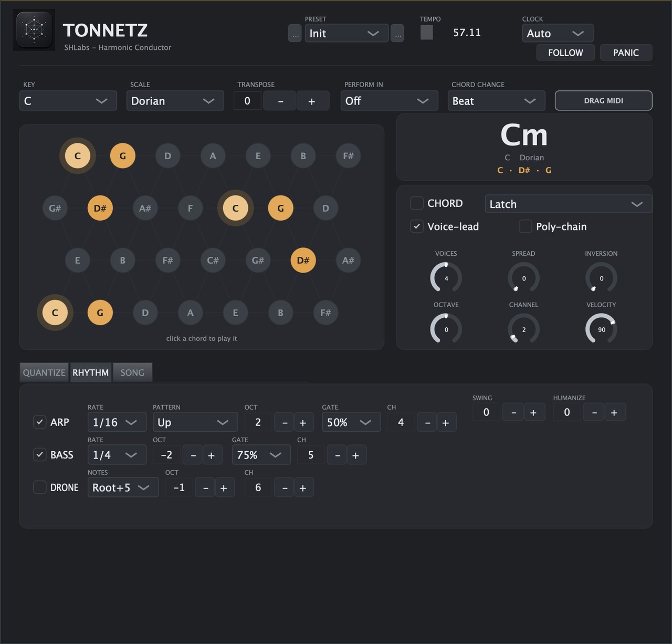Decrease ARP channel with minus button
This screenshot has width=672, height=644.
[427, 422]
